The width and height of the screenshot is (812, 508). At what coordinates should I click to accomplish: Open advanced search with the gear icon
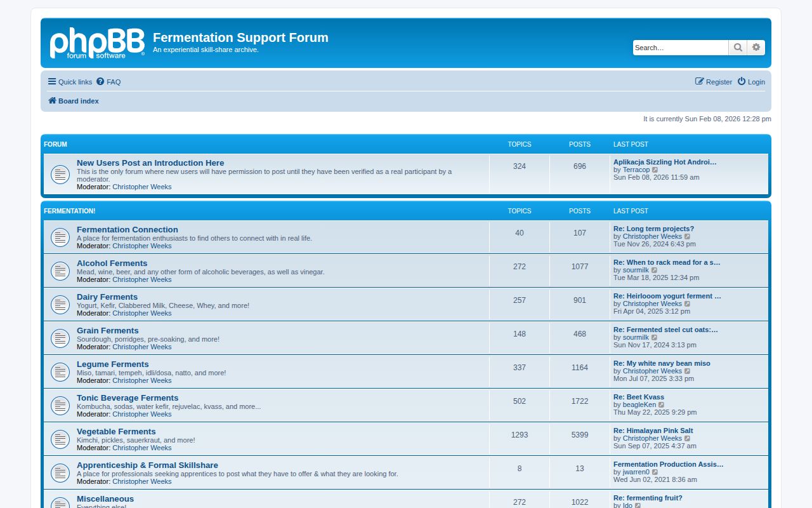(756, 47)
